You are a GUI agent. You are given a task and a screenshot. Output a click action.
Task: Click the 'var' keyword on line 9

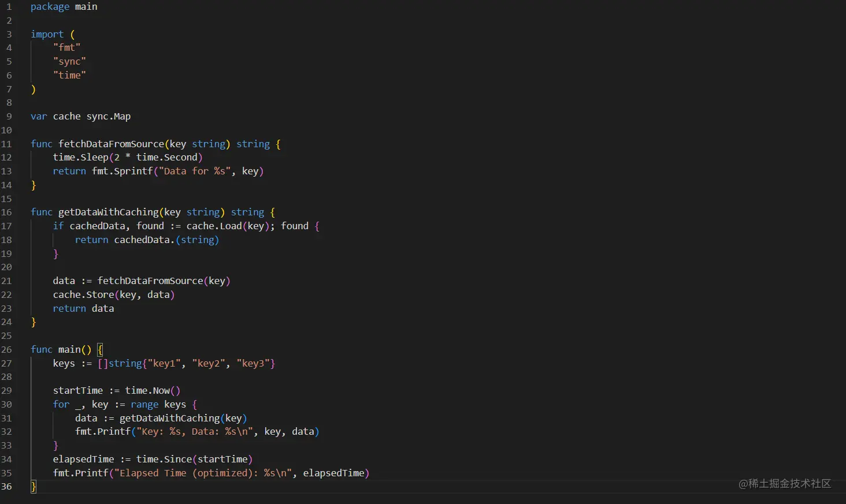pos(39,117)
